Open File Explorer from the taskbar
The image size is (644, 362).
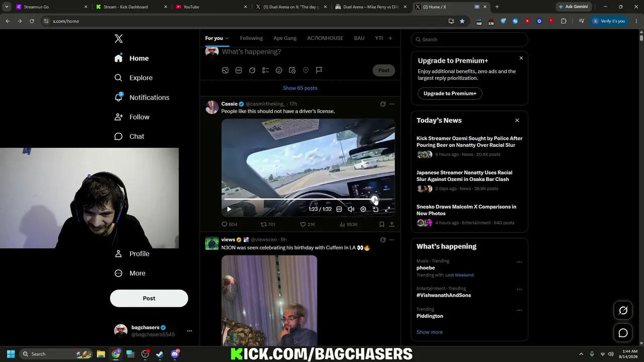coord(101,354)
